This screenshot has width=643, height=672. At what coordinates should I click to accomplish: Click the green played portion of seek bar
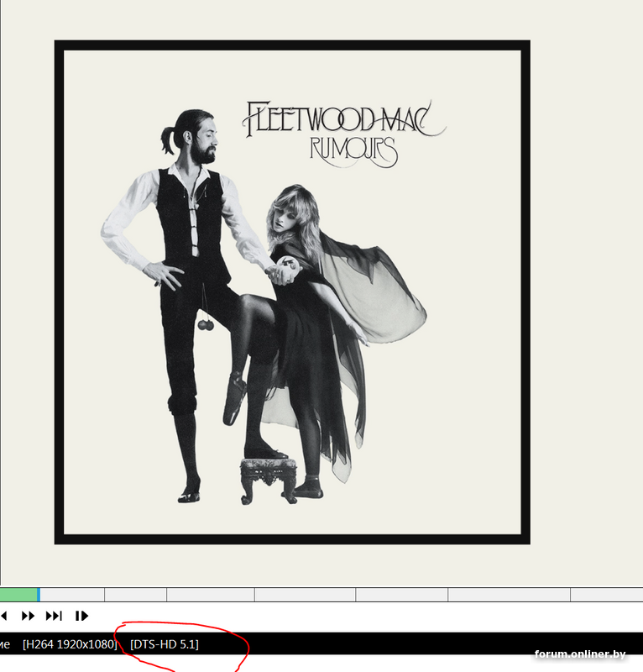click(18, 595)
